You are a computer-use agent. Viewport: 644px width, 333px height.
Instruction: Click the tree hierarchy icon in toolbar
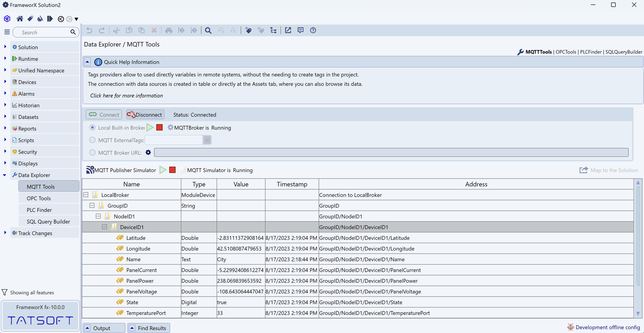point(274,31)
